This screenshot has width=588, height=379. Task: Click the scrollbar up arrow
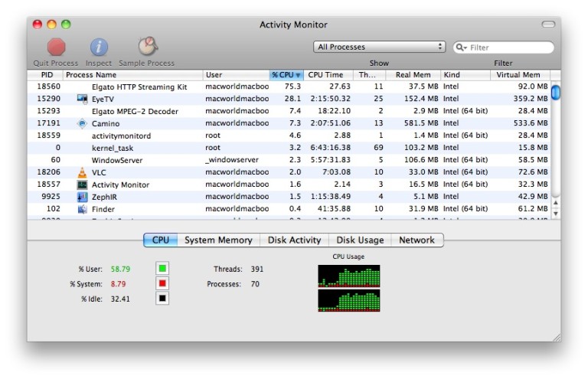pyautogui.click(x=556, y=202)
